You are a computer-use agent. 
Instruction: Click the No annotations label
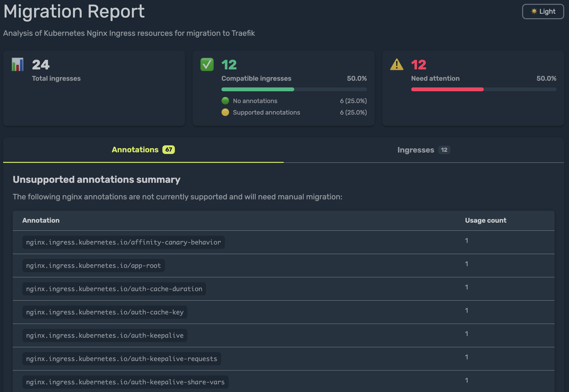pos(255,101)
